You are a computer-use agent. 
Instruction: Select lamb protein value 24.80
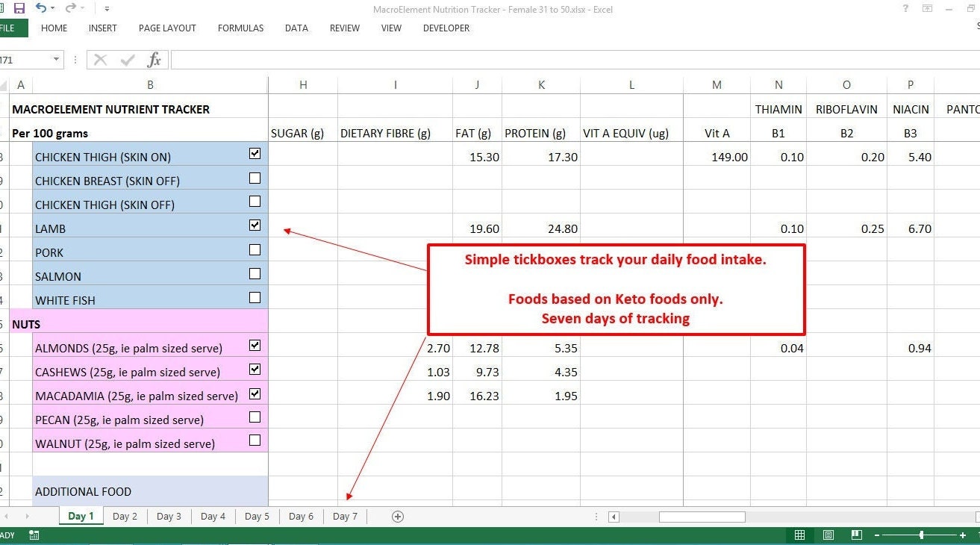click(540, 228)
